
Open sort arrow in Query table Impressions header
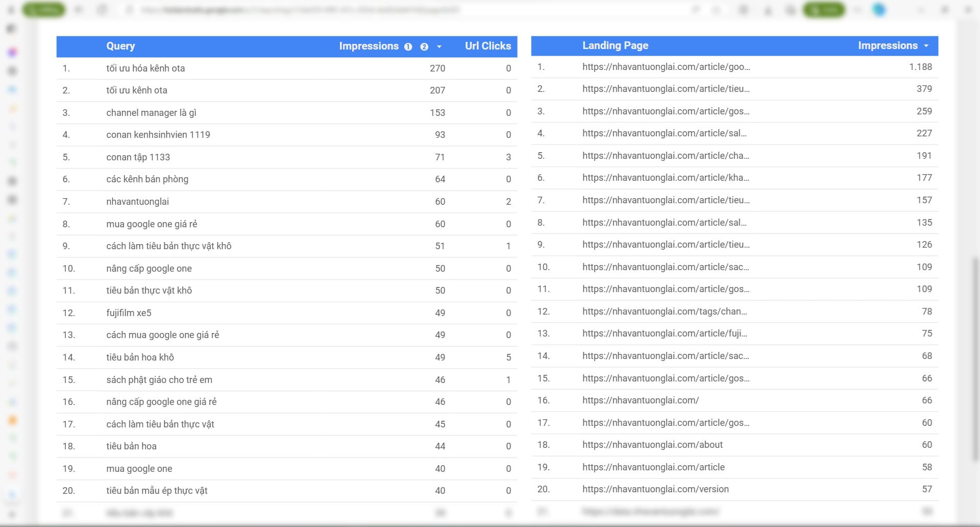[x=439, y=46]
